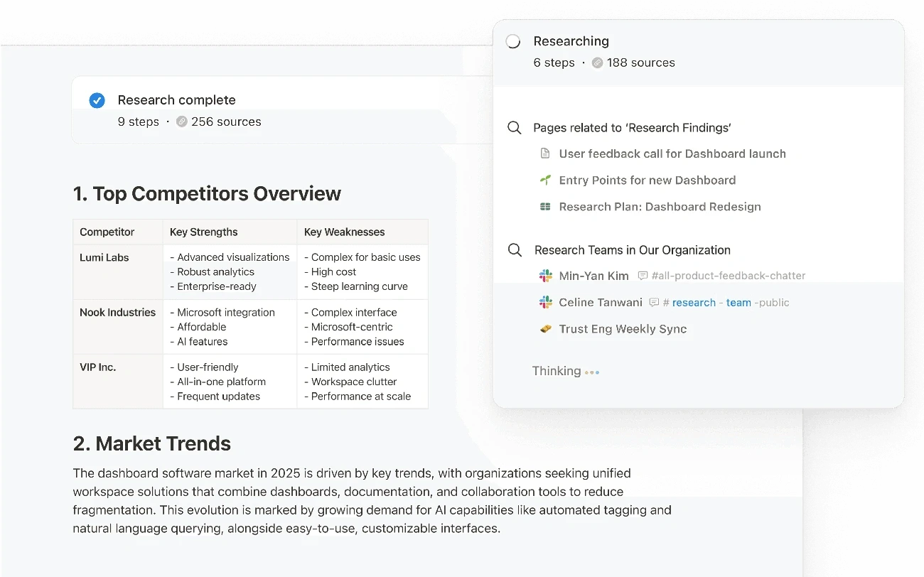Click the Research Teams in Our Organization step
Viewport: 924px width, 577px height.
tap(633, 250)
